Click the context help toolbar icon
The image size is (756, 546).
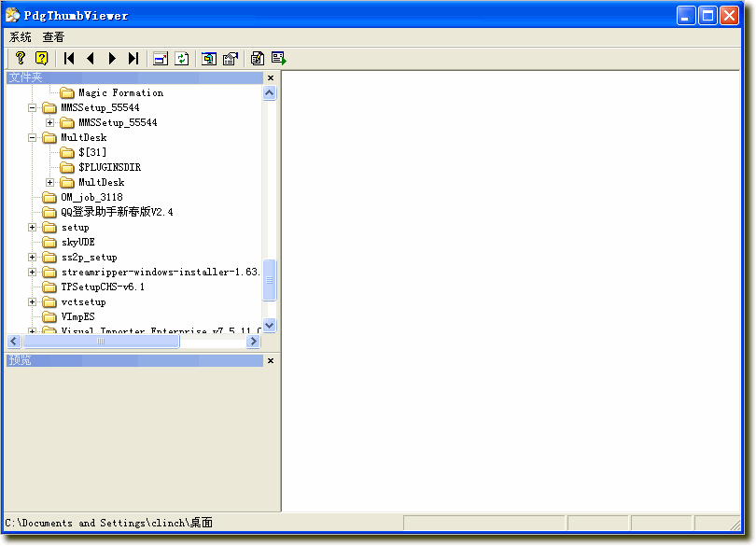pyautogui.click(x=43, y=57)
